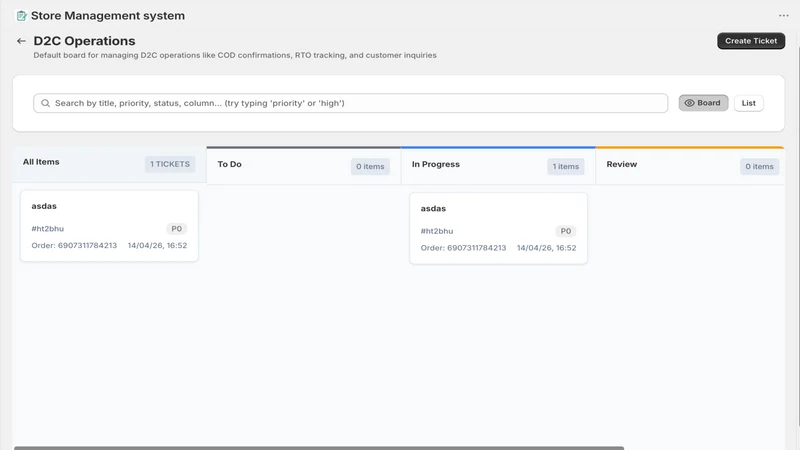Open asdas ticket in All Items column
The image size is (800, 450).
click(109, 226)
